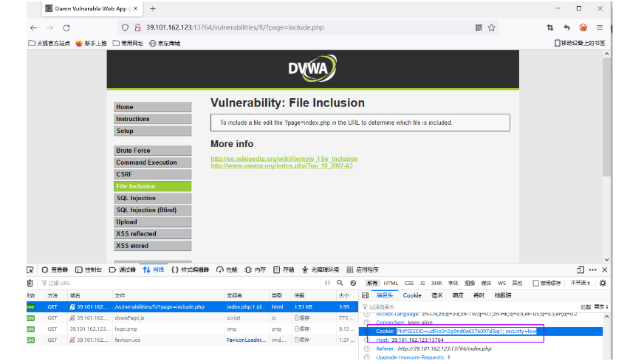Open the Upload page in DVWA
This screenshot has width=644, height=364.
(x=152, y=222)
